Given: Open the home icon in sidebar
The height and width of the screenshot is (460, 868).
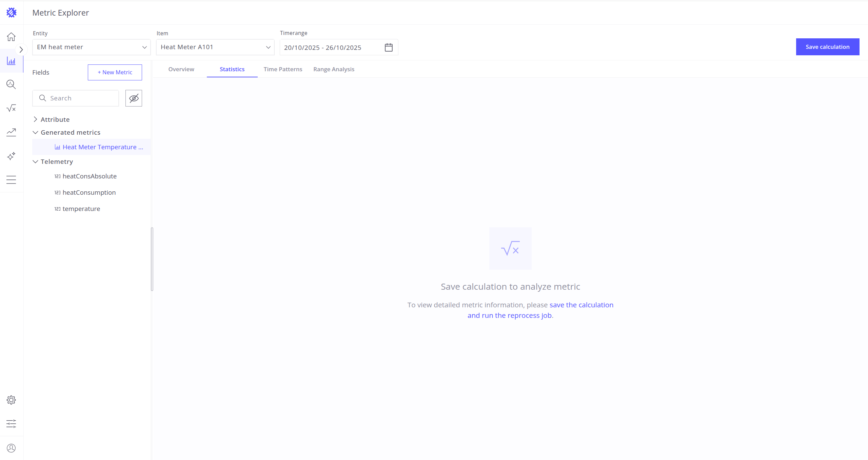Looking at the screenshot, I should [x=11, y=37].
